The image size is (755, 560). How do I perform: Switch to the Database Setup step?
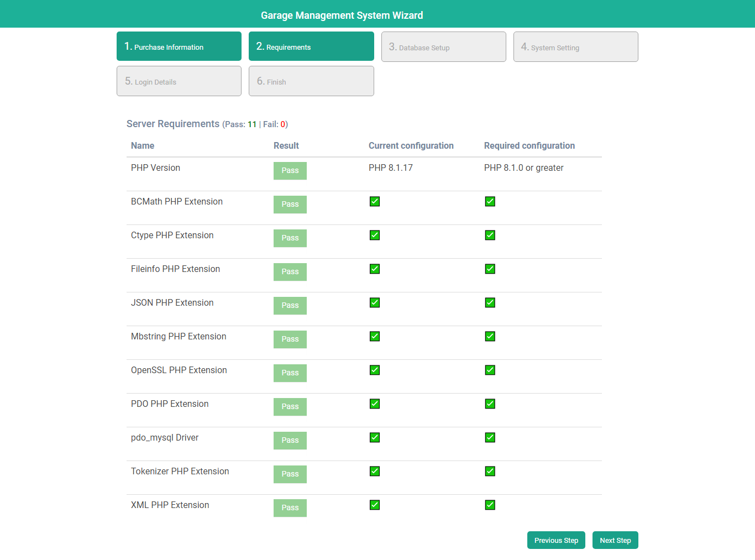(443, 47)
